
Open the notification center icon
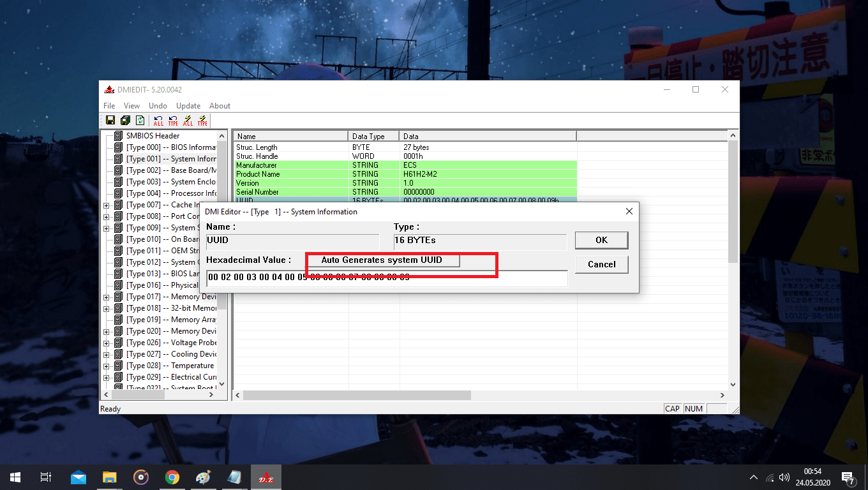(848, 477)
